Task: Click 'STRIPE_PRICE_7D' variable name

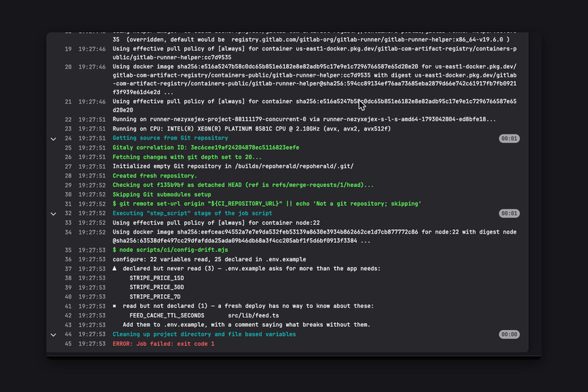Action: point(155,296)
